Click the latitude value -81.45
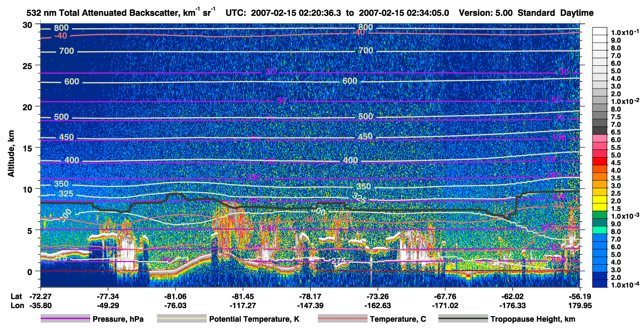 pyautogui.click(x=243, y=296)
